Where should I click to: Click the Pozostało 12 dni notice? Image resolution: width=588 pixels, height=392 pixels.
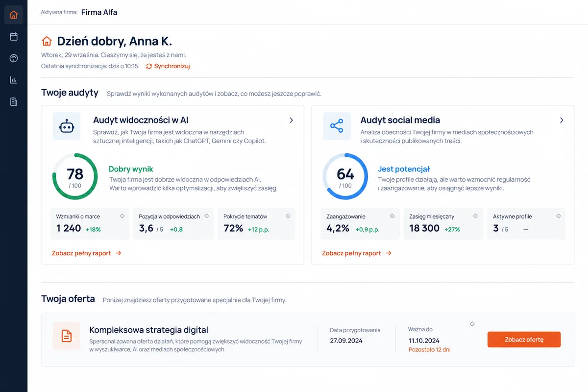point(429,350)
